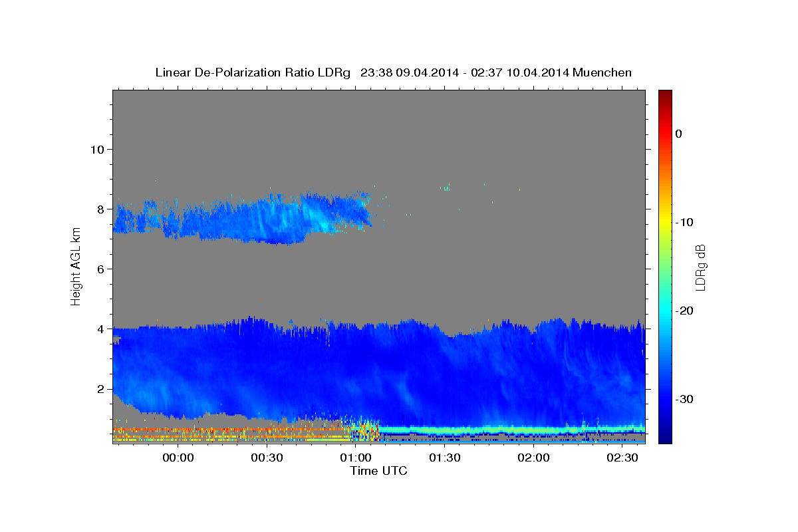Viewport: 798px width, 532px height.
Task: Click the yellow section of the colorbar
Action: pyautogui.click(x=665, y=219)
